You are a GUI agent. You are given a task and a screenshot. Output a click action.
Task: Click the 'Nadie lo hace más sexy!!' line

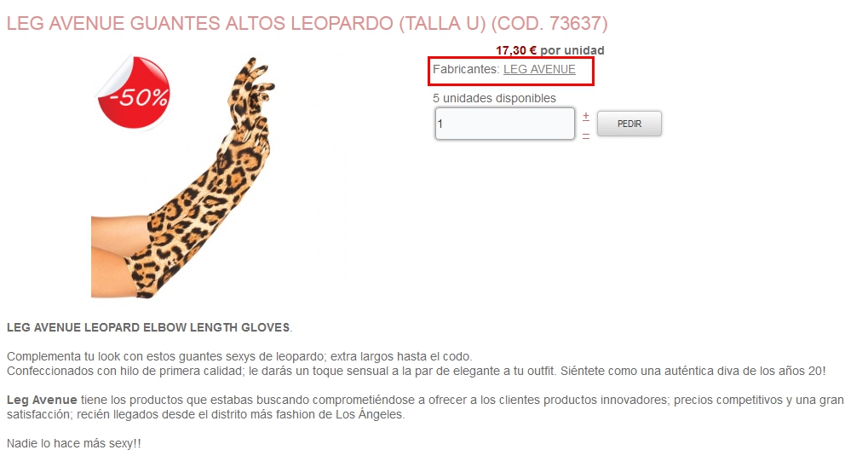[73, 443]
